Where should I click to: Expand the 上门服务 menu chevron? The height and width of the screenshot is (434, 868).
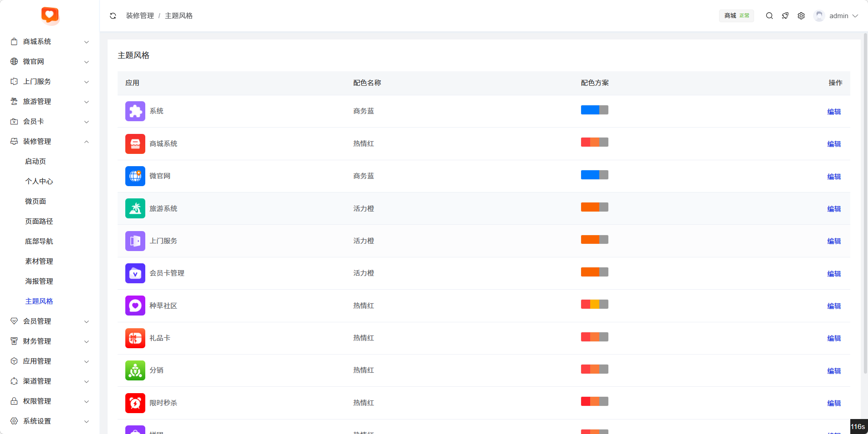pos(86,82)
